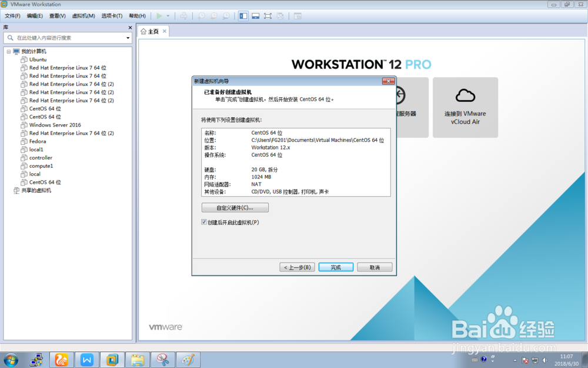Image resolution: width=588 pixels, height=368 pixels.
Task: Select the Fedora virtual machine
Action: [38, 141]
